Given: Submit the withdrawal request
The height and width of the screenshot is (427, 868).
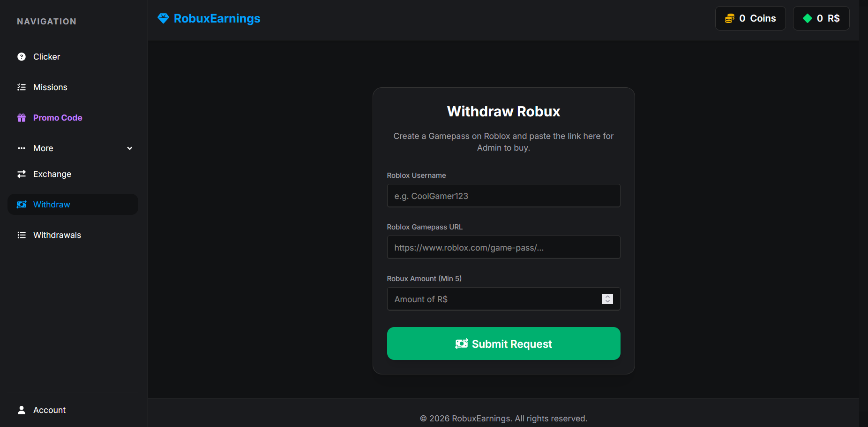Looking at the screenshot, I should click(x=504, y=343).
